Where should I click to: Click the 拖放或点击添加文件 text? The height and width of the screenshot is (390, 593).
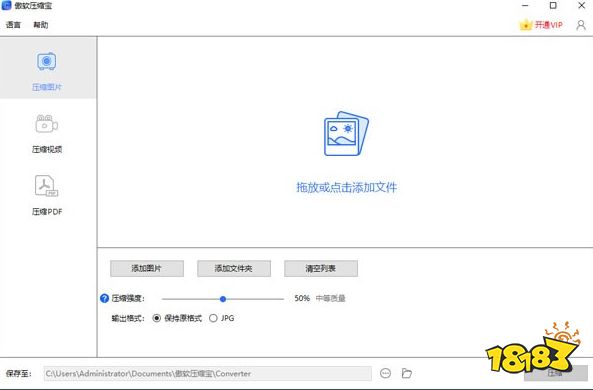[x=346, y=187]
